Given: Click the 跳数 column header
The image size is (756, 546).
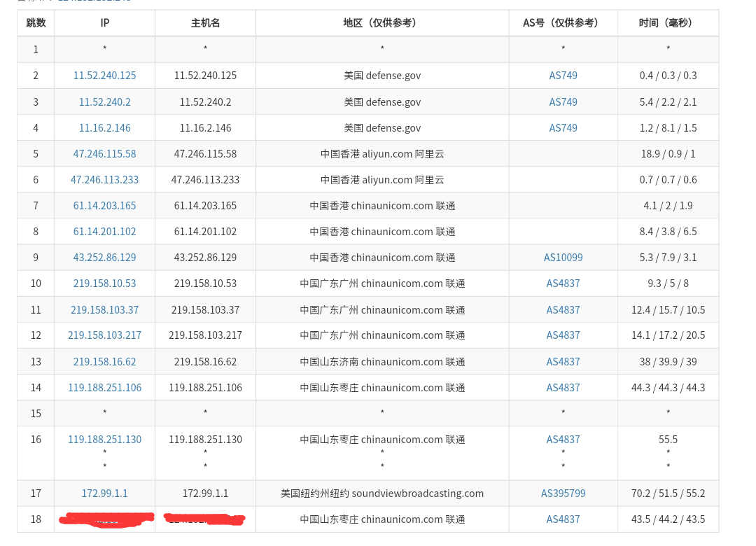Looking at the screenshot, I should [x=36, y=23].
